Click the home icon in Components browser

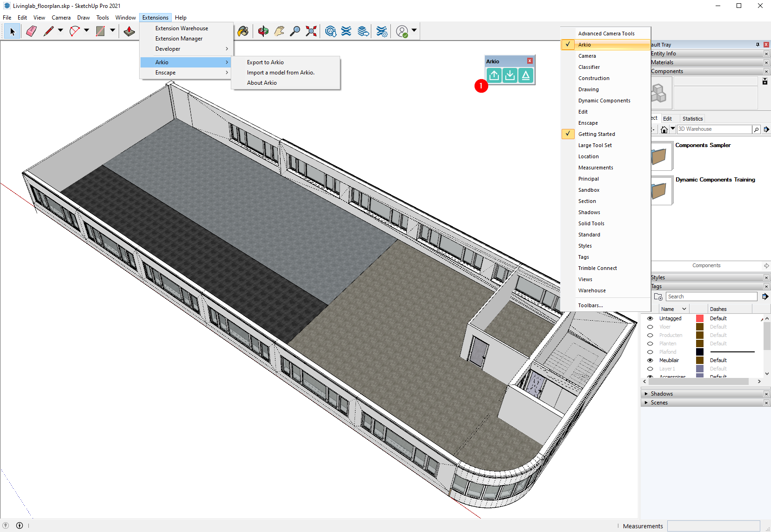(664, 129)
